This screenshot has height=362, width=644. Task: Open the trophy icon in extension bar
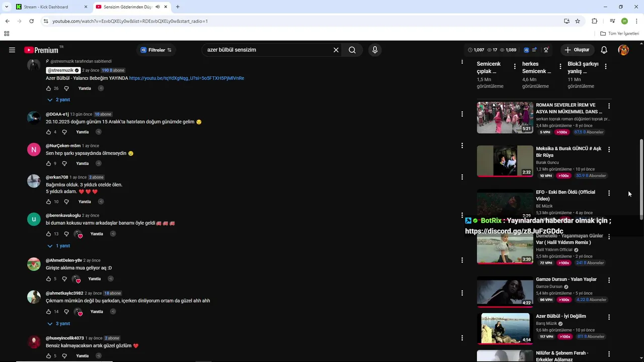546,50
